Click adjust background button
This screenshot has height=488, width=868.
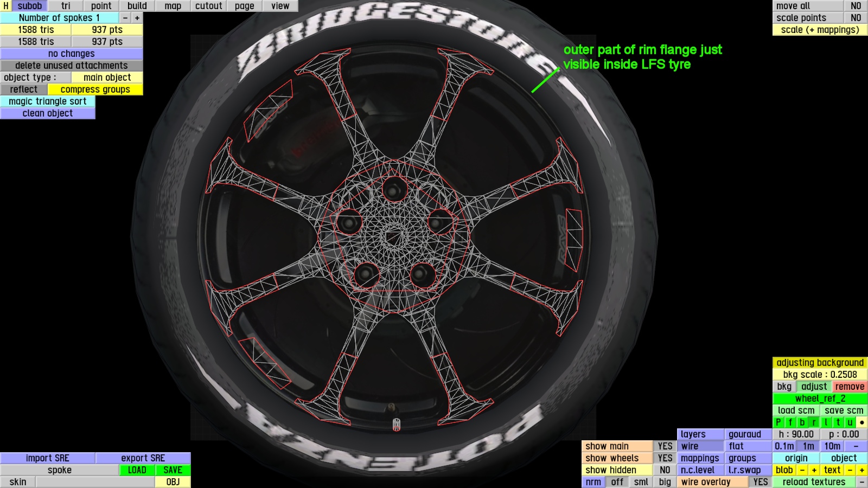814,387
